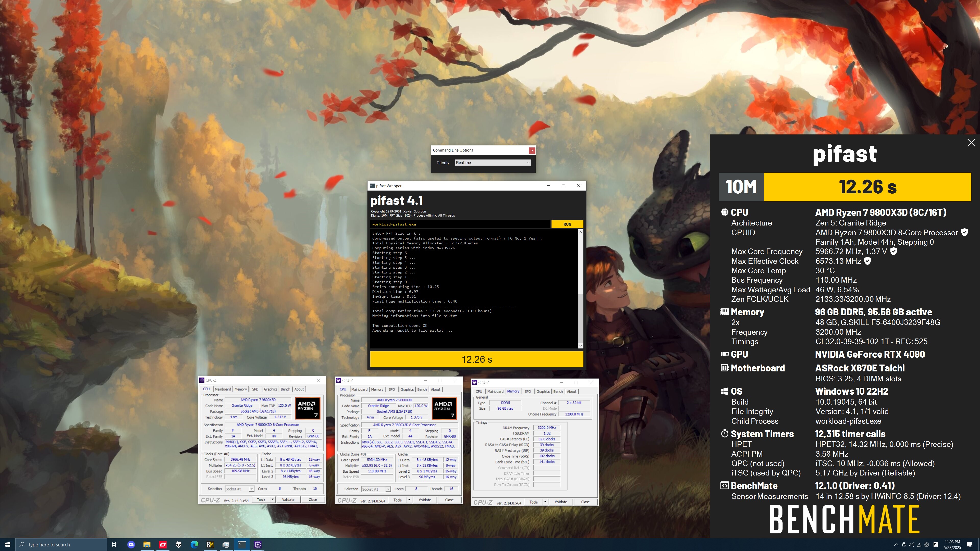This screenshot has height=551, width=980.
Task: Show hidden system tray icons
Action: pos(896,545)
